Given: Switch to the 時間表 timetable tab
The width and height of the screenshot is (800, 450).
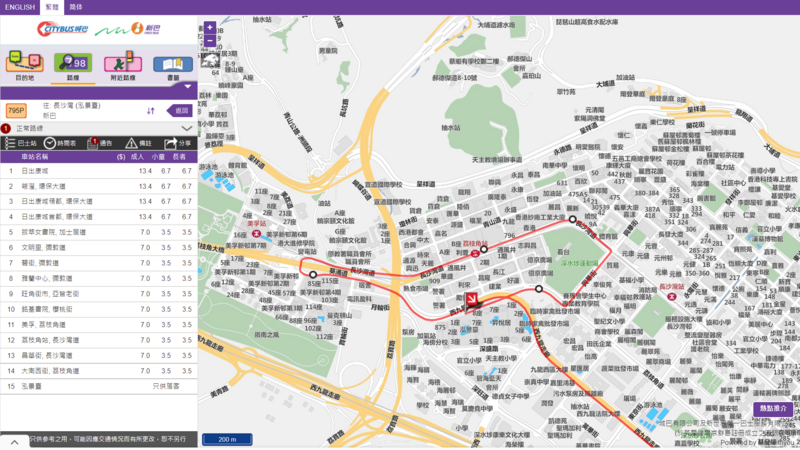Looking at the screenshot, I should point(59,143).
